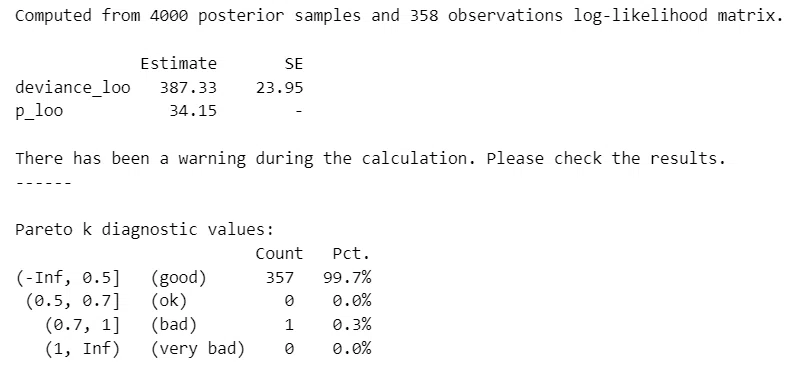Click the warning message about the calculation
Viewport: 793px width, 369px height.
tap(370, 159)
